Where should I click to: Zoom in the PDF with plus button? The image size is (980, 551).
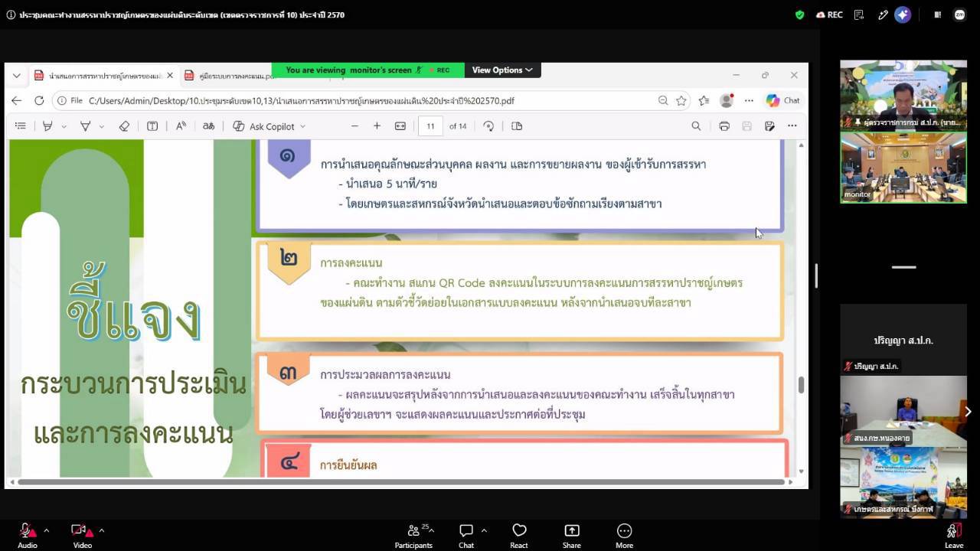click(377, 126)
